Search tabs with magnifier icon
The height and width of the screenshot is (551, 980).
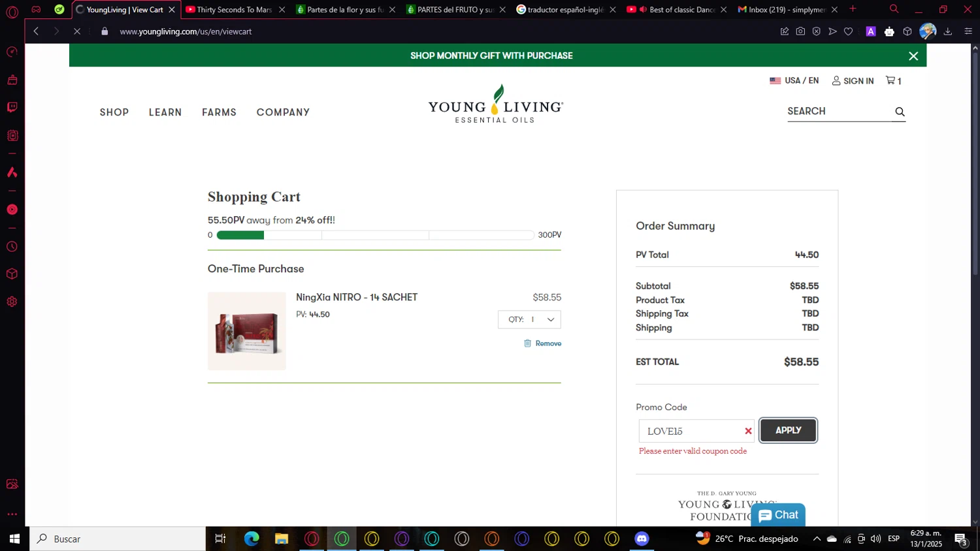click(x=894, y=9)
